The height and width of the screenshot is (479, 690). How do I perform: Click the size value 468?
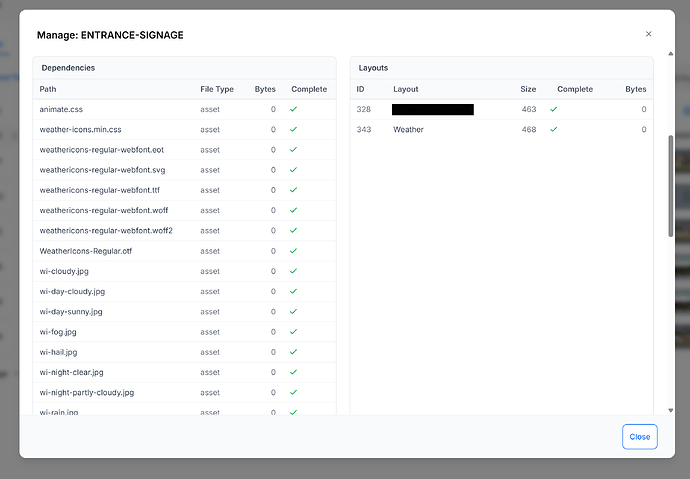pos(529,129)
